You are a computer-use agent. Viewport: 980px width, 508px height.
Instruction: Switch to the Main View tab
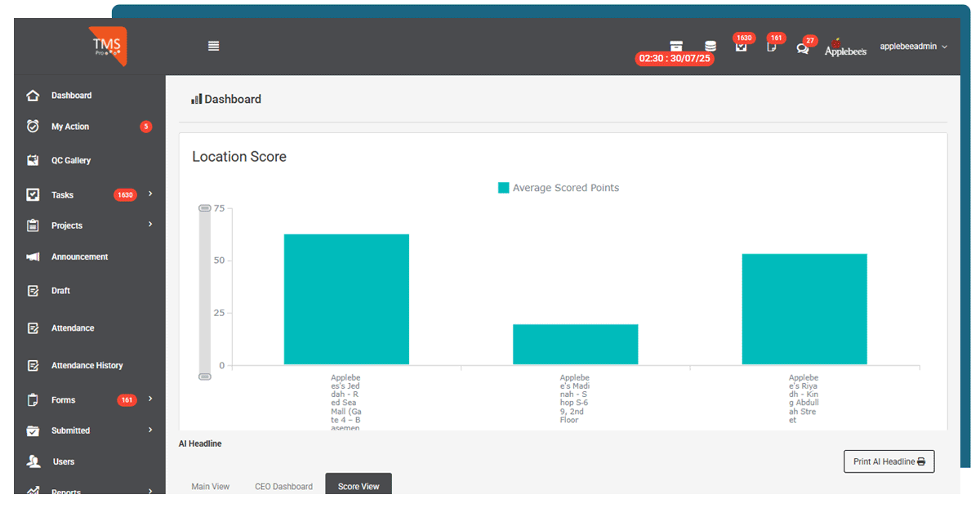(x=210, y=486)
